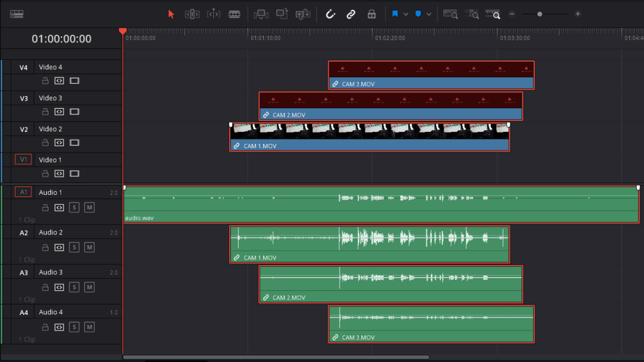Choose the Blade Edit tool

[234, 14]
